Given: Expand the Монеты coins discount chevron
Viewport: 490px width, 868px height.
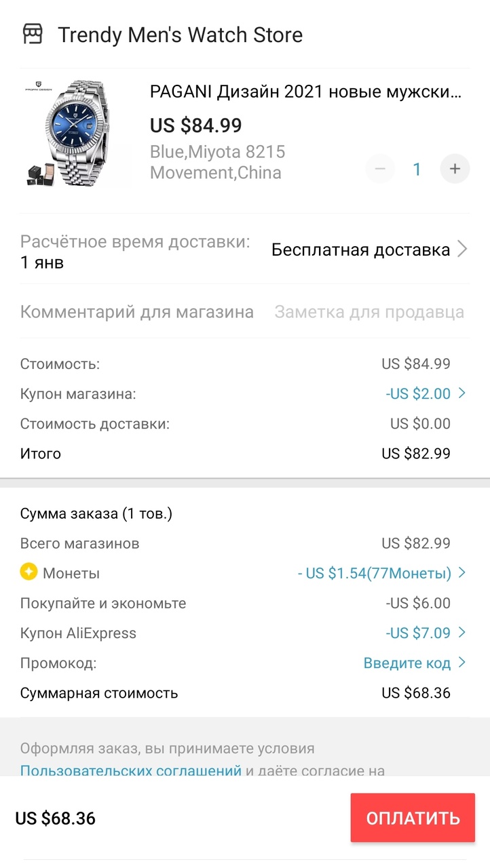Looking at the screenshot, I should (462, 572).
